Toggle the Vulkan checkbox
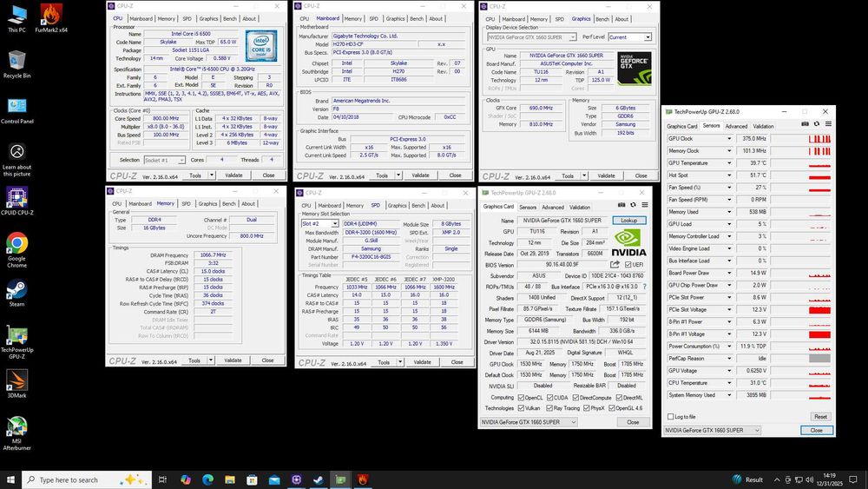 (x=521, y=408)
